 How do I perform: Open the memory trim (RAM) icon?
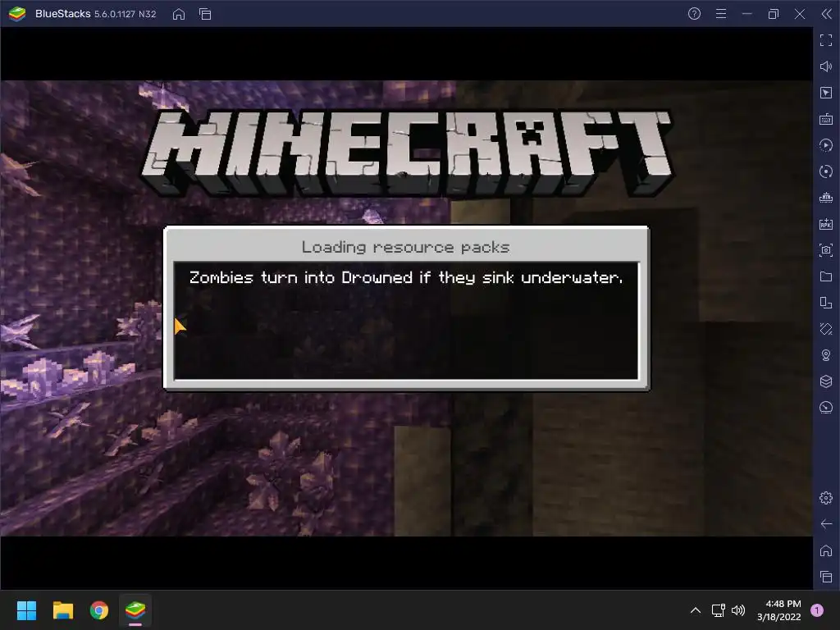pos(826,198)
